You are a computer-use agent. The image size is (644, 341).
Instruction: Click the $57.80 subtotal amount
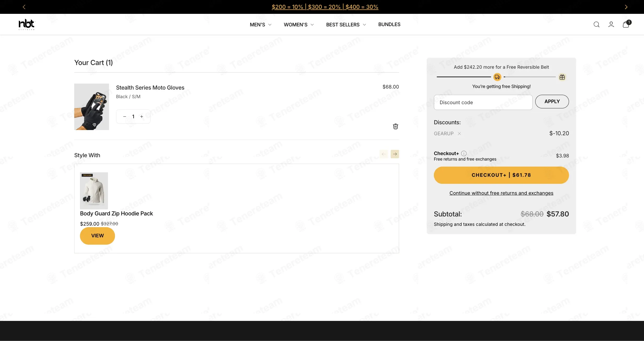(x=558, y=214)
